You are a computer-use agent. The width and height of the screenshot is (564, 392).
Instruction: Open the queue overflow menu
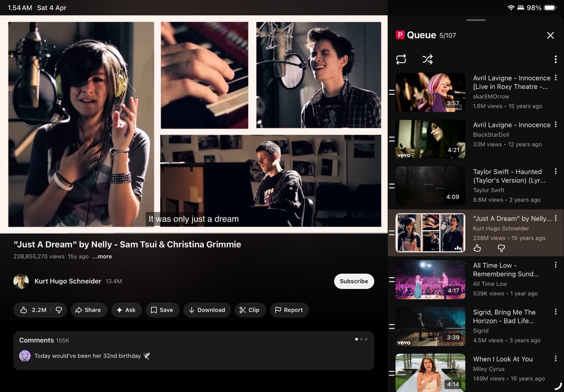(x=556, y=59)
